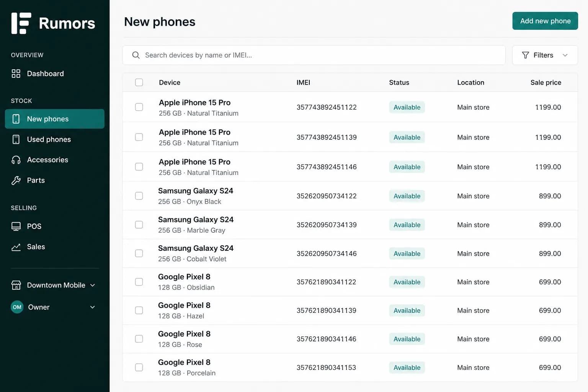The image size is (588, 392).
Task: Open the Dashboard menu item
Action: (x=55, y=73)
